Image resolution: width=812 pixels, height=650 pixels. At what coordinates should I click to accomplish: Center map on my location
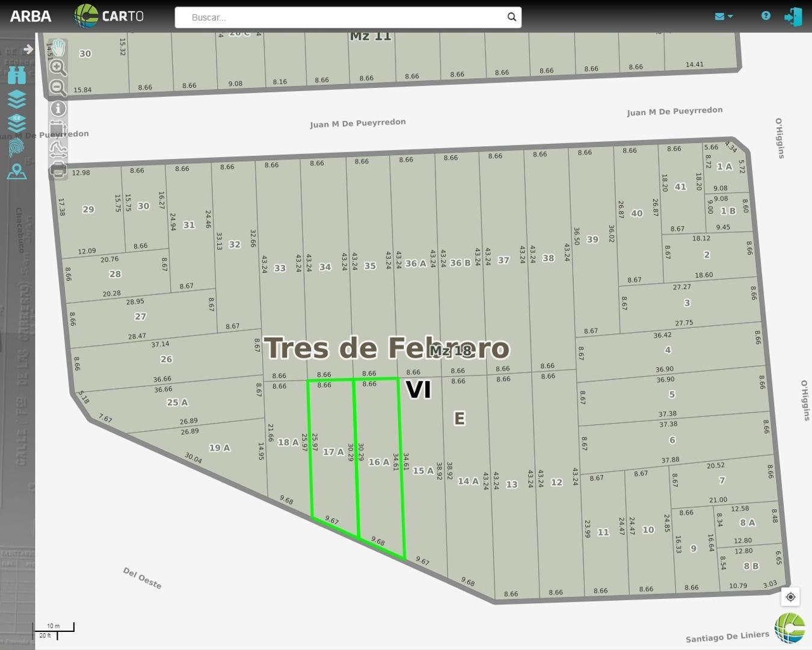[x=790, y=596]
